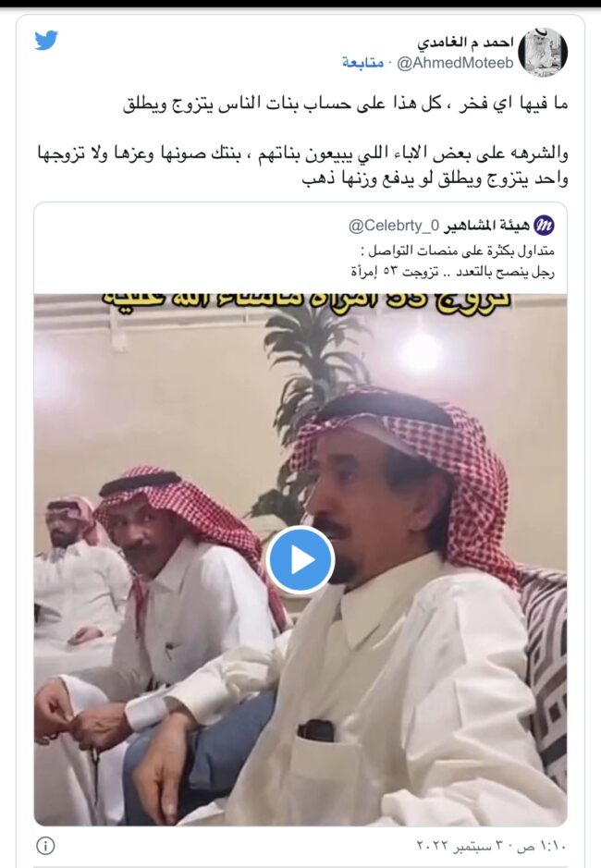The width and height of the screenshot is (601, 868).
Task: Open the author name احمد م الغامدي
Action: pyautogui.click(x=465, y=43)
